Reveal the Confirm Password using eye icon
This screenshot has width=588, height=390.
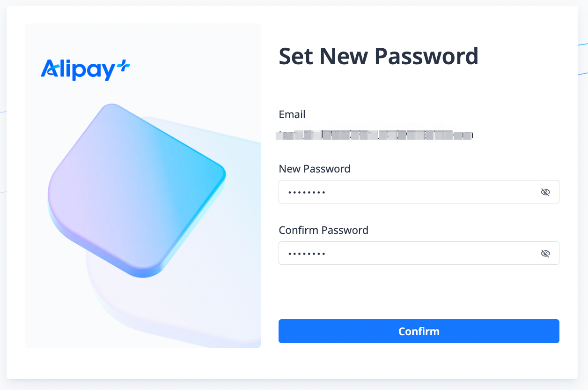[x=545, y=254]
